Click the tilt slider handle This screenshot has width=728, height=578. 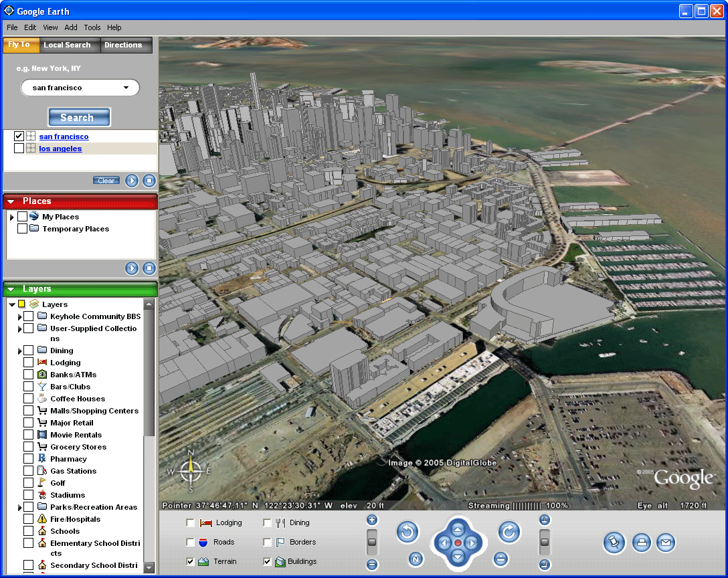(545, 541)
